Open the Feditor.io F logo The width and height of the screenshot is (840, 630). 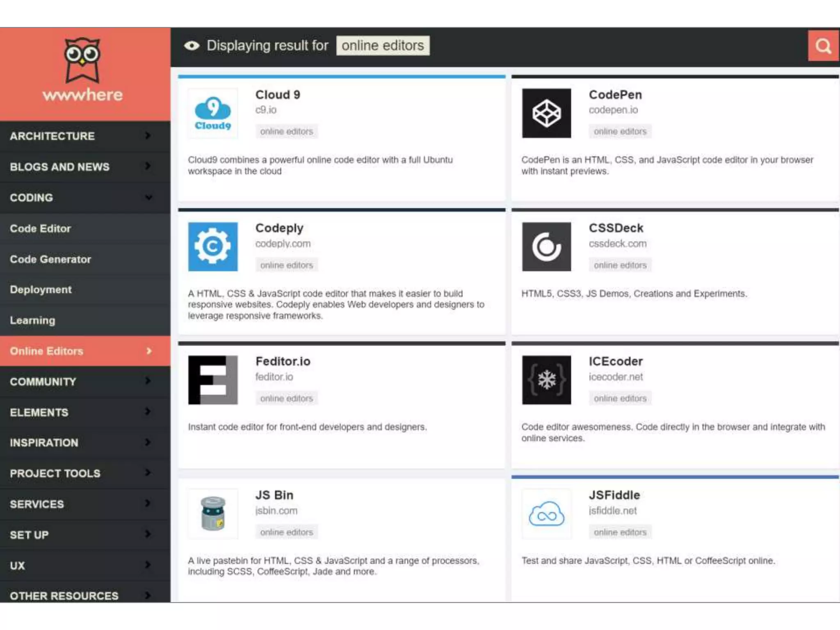click(212, 380)
